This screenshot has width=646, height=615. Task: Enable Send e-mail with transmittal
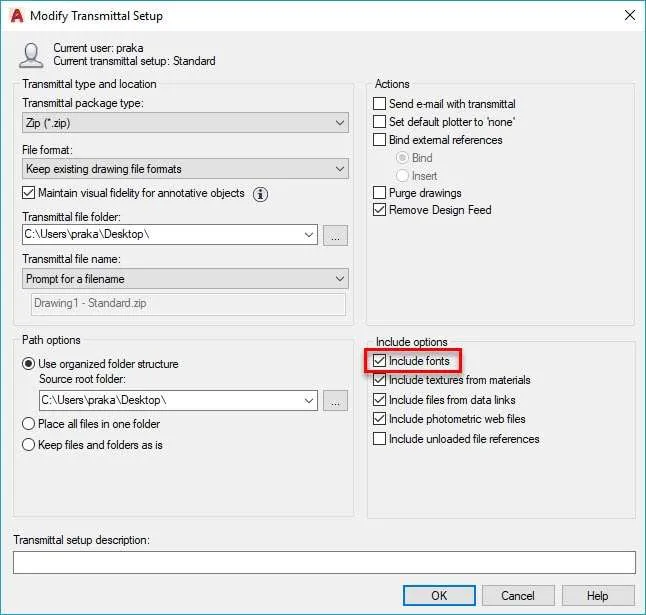point(379,104)
